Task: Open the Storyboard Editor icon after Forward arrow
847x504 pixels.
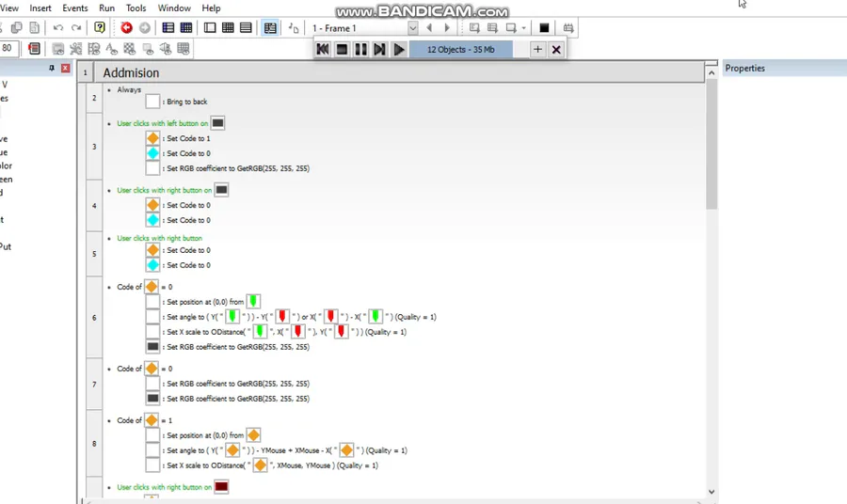Action: [x=168, y=27]
